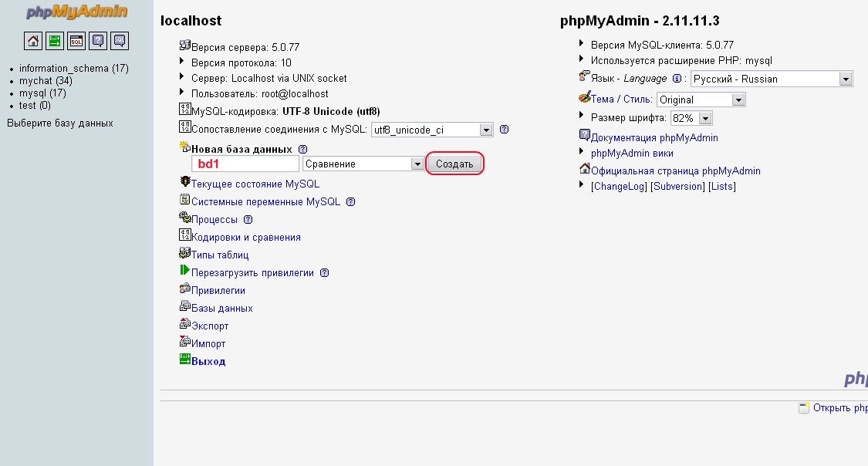Click info icon next to Язык - Language
The width and height of the screenshot is (868, 466).
[x=677, y=79]
